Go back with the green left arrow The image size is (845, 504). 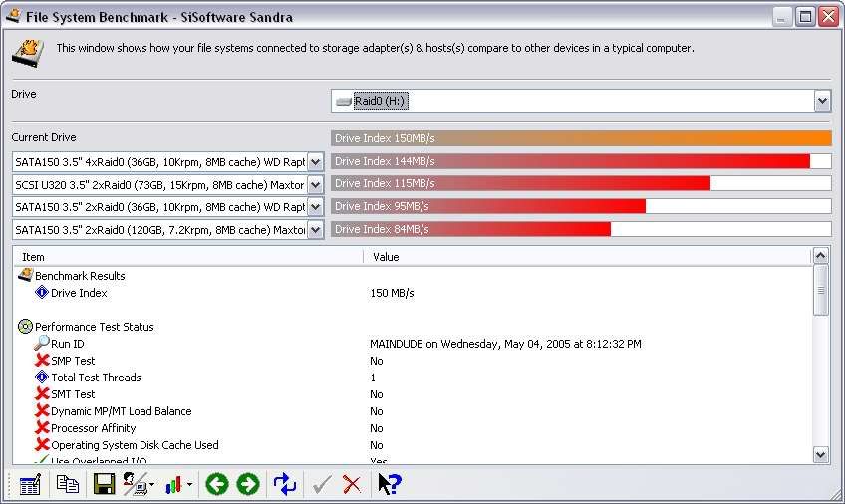216,484
